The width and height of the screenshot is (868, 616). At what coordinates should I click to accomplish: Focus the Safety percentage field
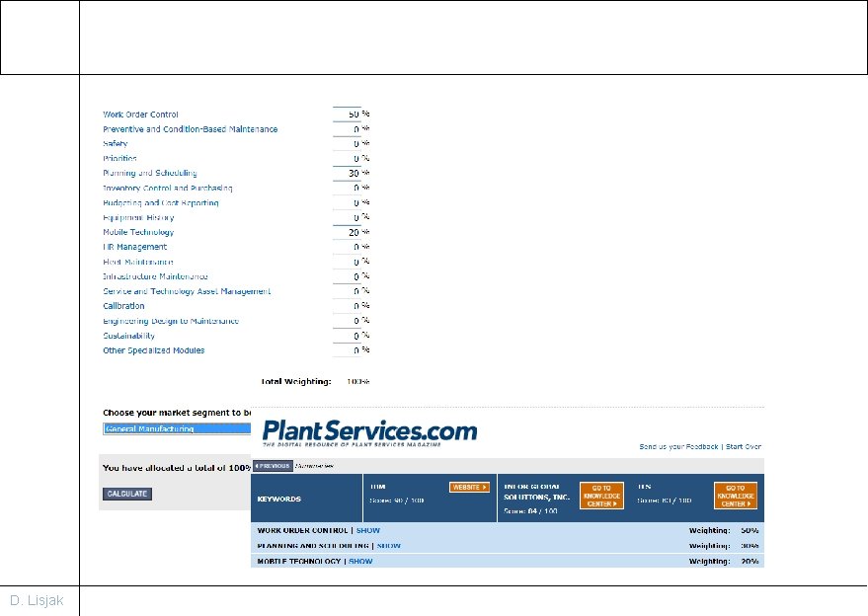pyautogui.click(x=347, y=144)
